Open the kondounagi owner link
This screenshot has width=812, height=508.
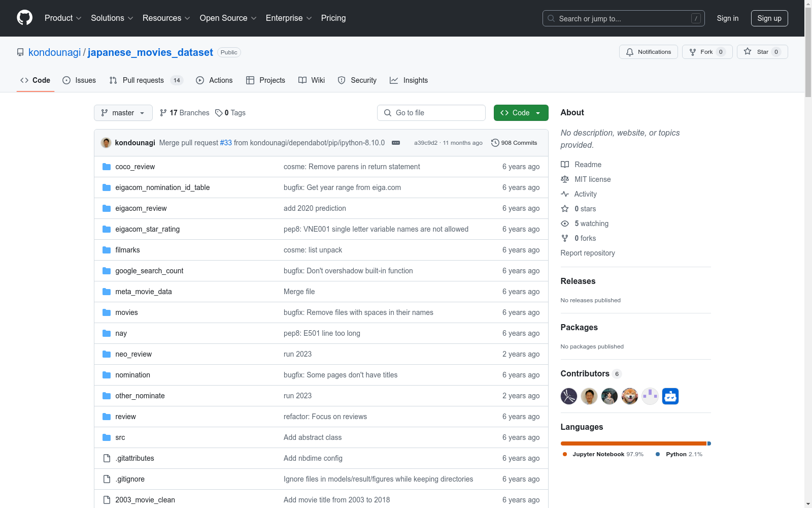[x=55, y=52]
